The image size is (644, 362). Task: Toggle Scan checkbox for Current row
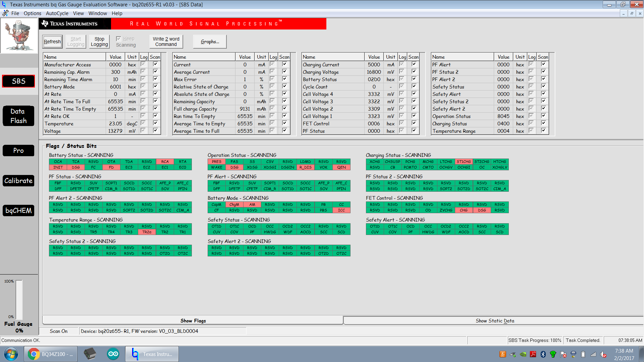284,64
